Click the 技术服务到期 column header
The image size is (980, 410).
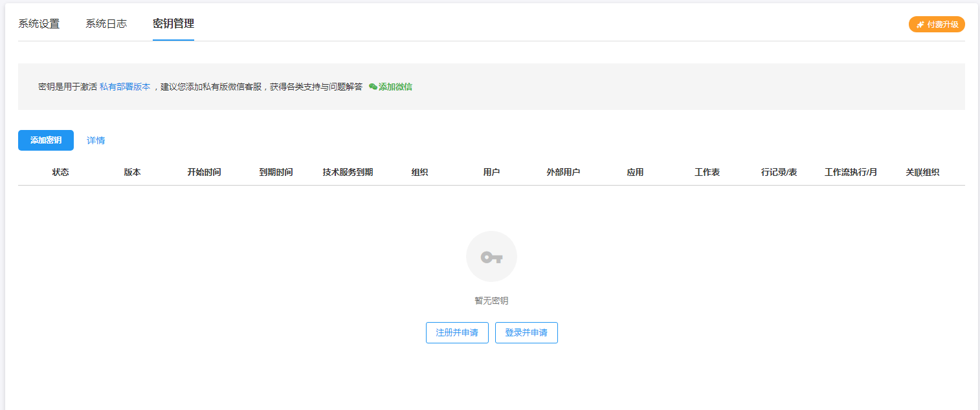point(348,173)
